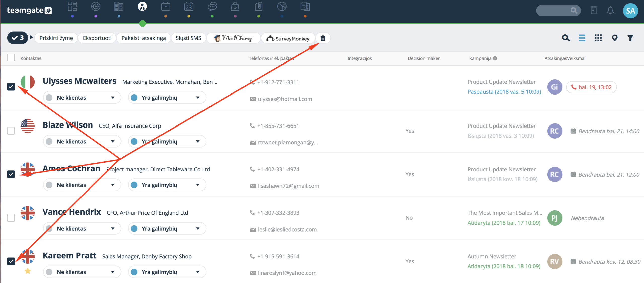This screenshot has height=283, width=644.
Task: Click the Siųsti SMS button
Action: pyautogui.click(x=188, y=38)
